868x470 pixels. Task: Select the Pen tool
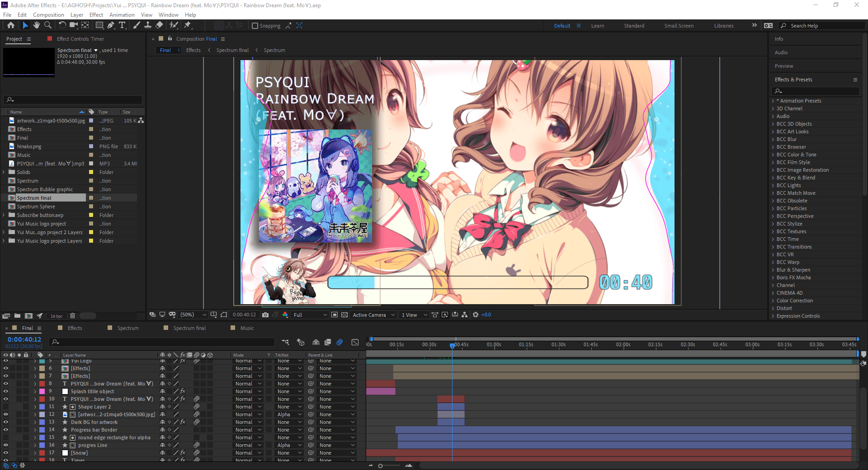tap(111, 26)
